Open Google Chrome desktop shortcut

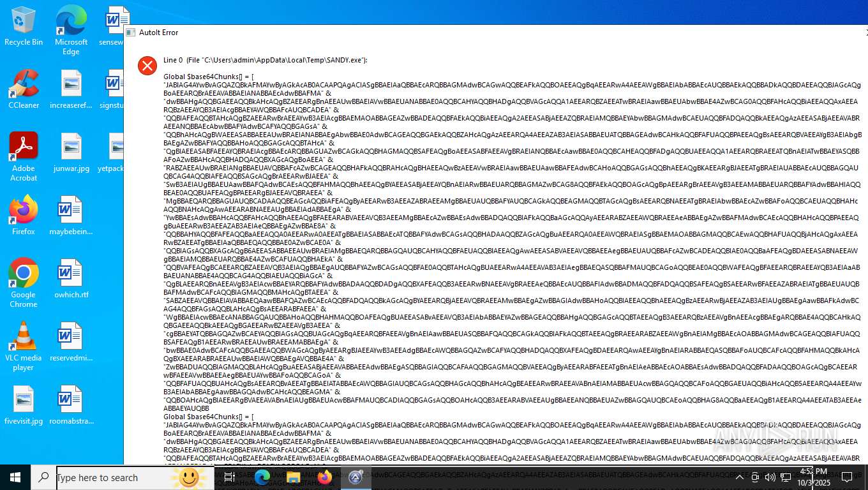[24, 283]
